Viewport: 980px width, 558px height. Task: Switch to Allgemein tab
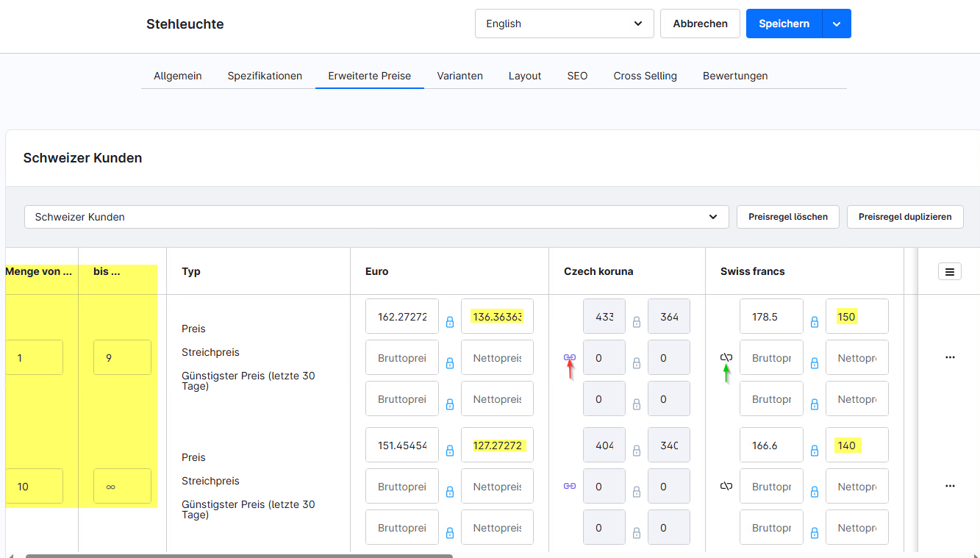pyautogui.click(x=178, y=76)
